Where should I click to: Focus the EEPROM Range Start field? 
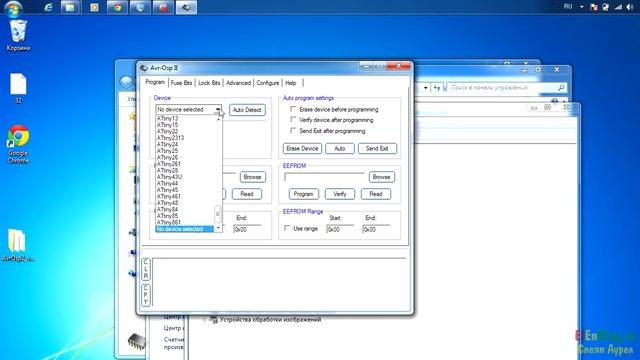click(340, 229)
